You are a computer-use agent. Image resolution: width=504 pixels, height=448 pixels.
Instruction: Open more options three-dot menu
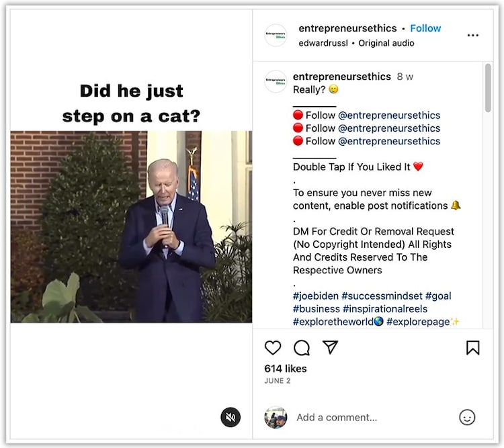click(472, 35)
